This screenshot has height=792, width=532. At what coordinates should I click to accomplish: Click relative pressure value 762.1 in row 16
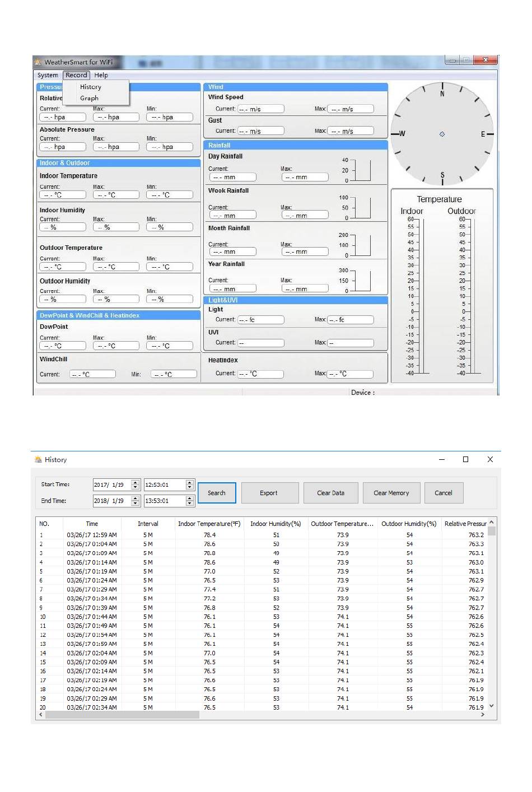click(x=476, y=671)
